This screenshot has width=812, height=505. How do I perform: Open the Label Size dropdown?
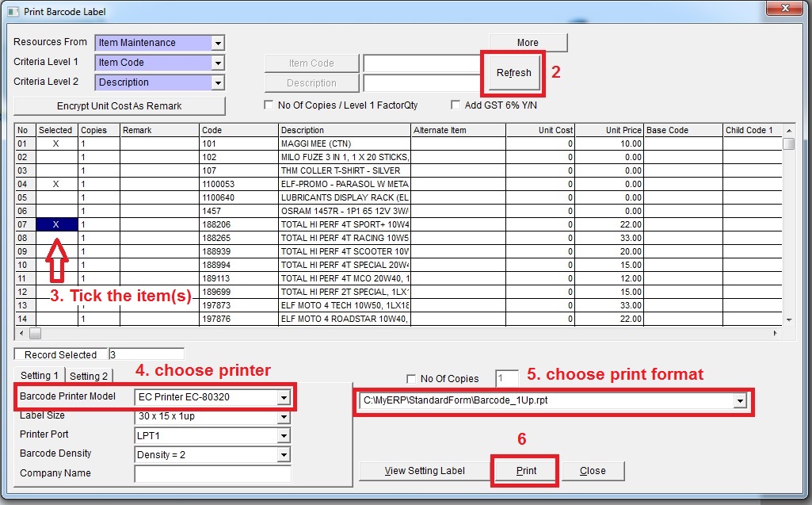(284, 417)
